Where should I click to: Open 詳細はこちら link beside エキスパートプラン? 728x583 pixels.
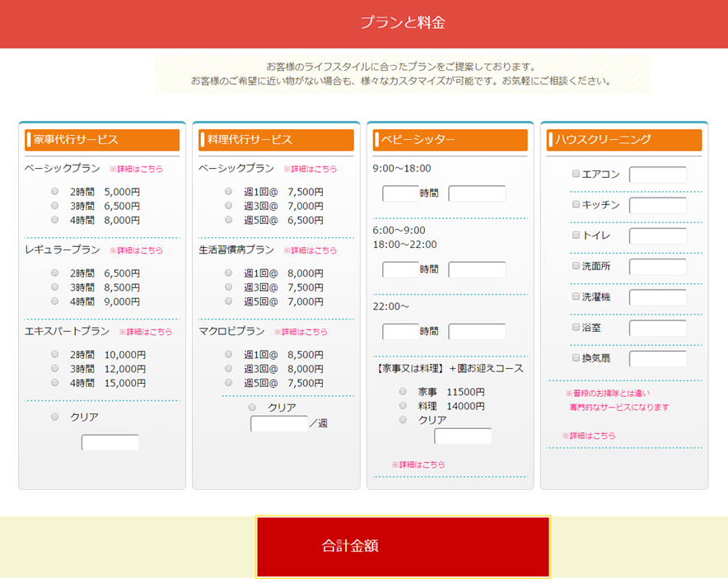(145, 332)
